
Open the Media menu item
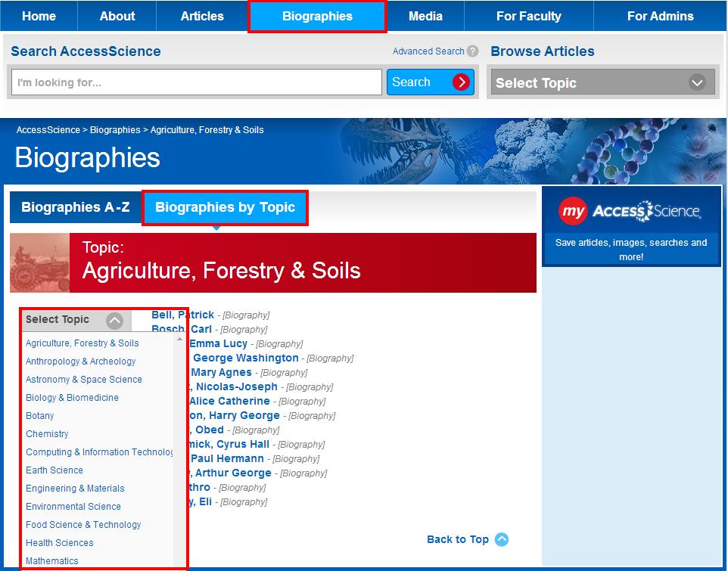(x=425, y=16)
